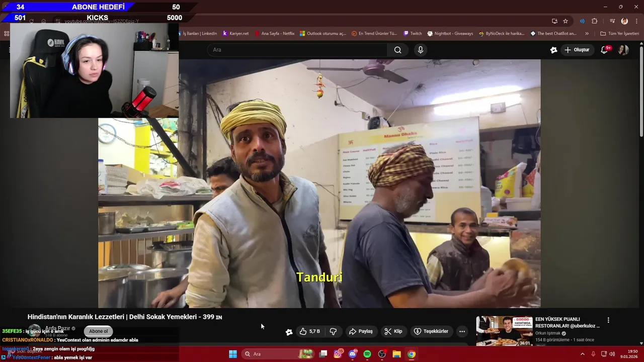644x362 pixels.
Task: Open the 'ByNoDeck ile harika' bookmark
Action: pyautogui.click(x=502, y=34)
